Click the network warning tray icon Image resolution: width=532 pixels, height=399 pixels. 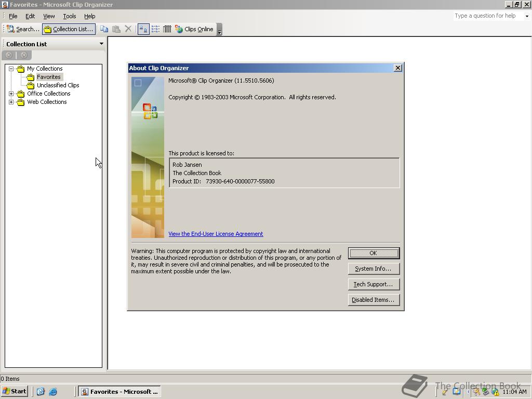pyautogui.click(x=495, y=392)
